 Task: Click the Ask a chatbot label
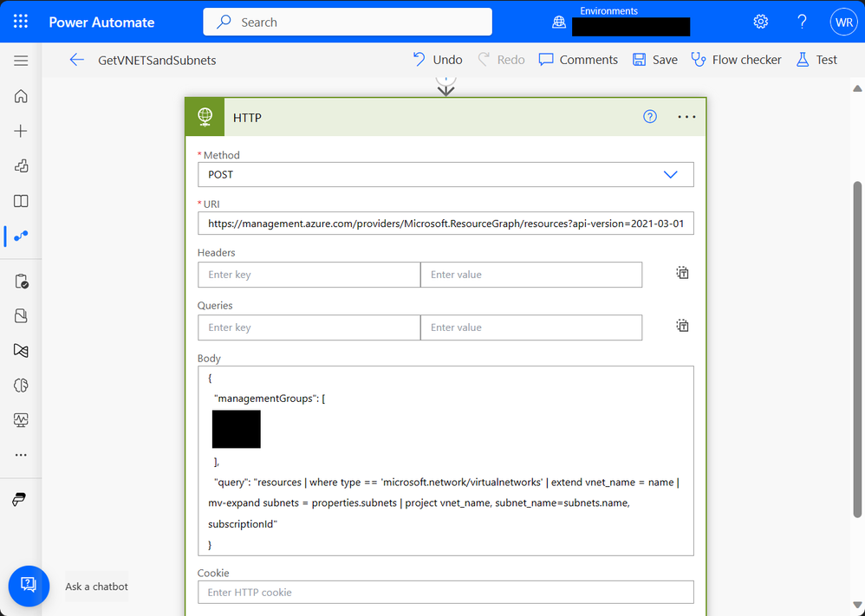96,587
